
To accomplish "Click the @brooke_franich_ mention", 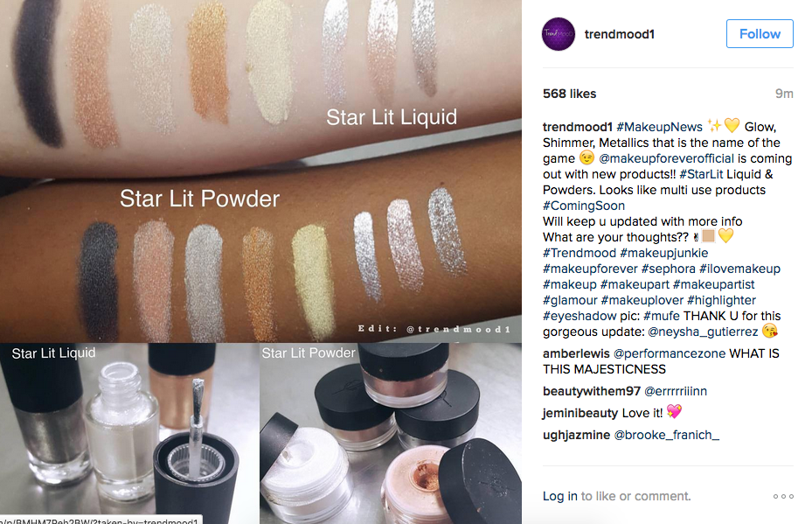I will 667,435.
